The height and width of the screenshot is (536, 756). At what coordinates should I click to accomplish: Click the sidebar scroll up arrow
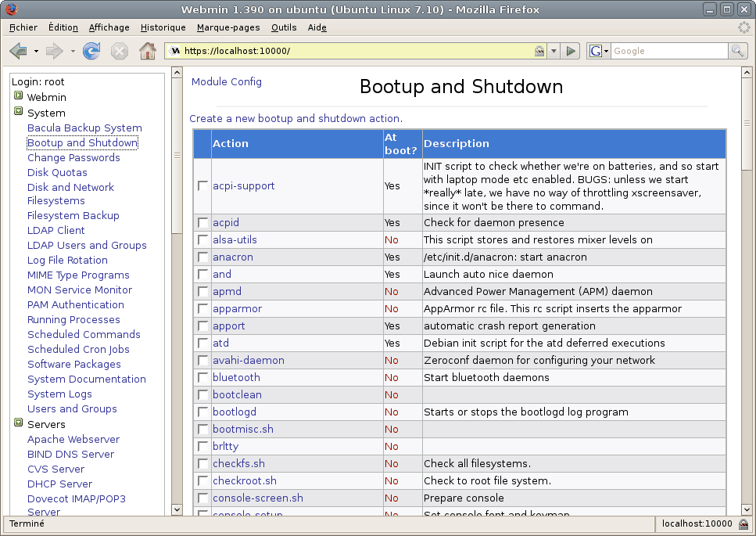(177, 72)
